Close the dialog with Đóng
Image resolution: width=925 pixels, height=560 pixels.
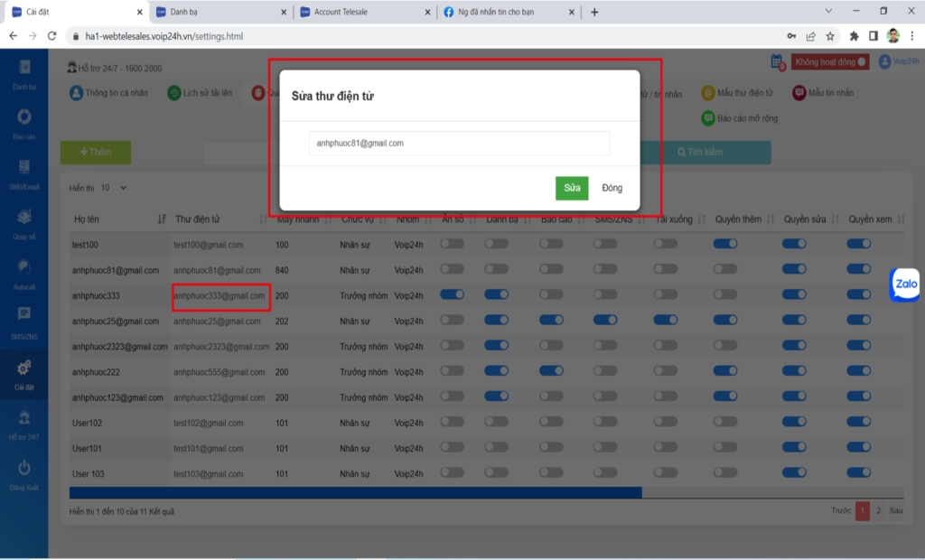click(x=612, y=188)
